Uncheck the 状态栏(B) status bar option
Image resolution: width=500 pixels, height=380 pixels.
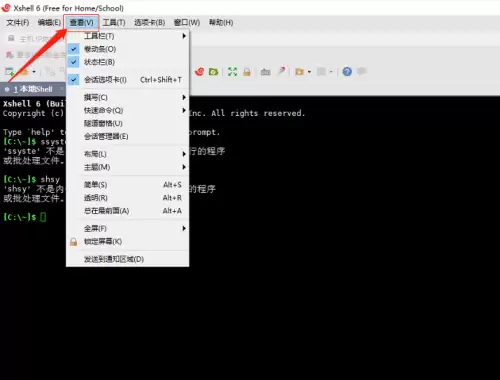(128, 62)
